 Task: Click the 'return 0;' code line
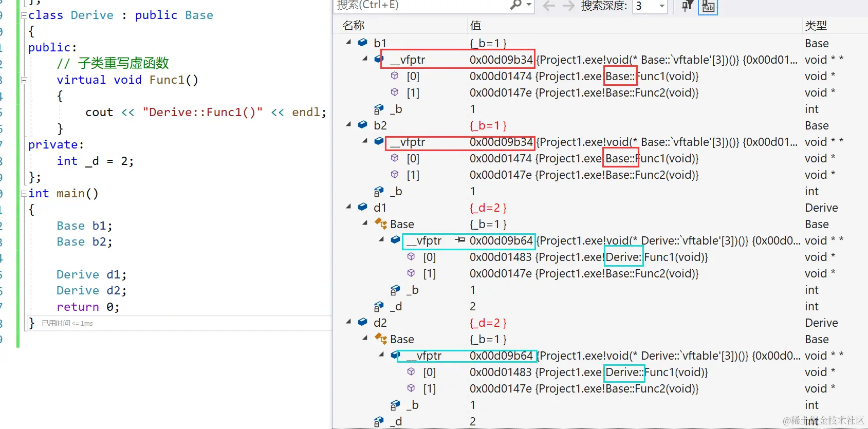[88, 307]
